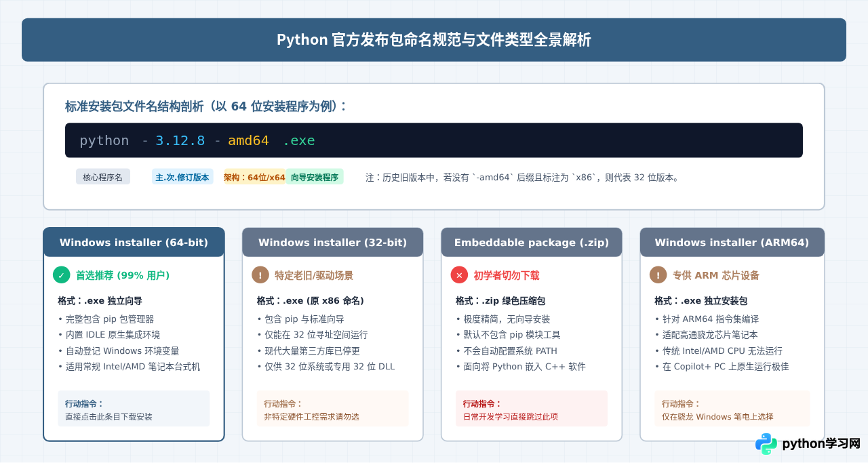Click '格式：.exe 独立安装包' text
Viewport: 868px width, 463px height.
click(701, 300)
